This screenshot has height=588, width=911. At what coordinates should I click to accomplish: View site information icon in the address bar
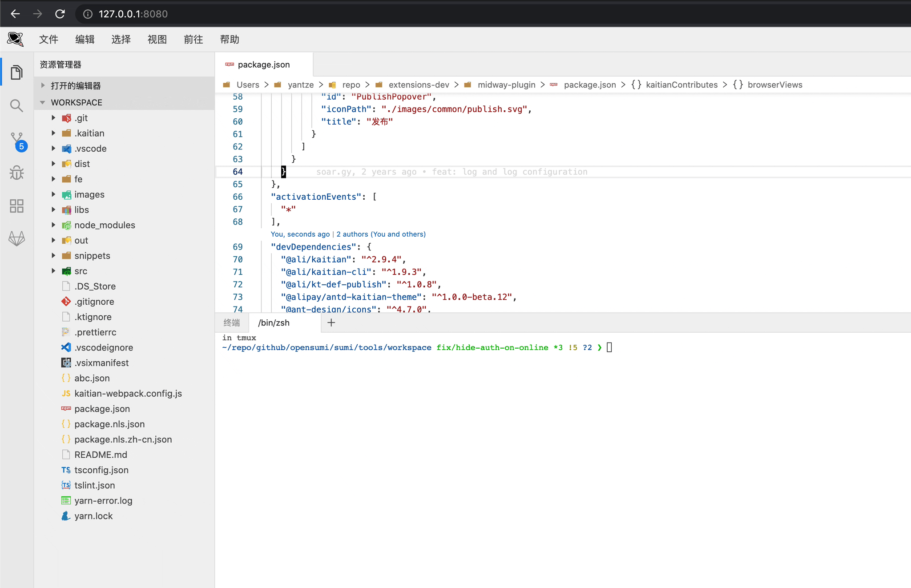[x=88, y=14]
